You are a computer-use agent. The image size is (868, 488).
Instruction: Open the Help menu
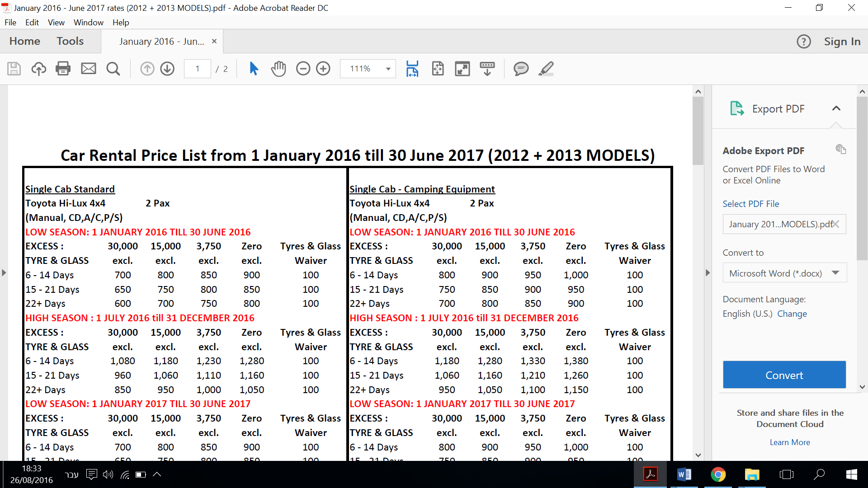(121, 23)
